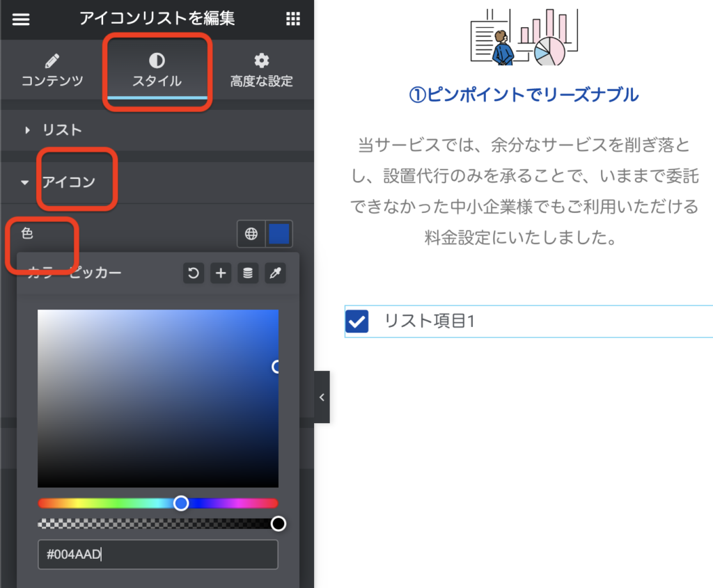713x588 pixels.
Task: Collapse the アイコン section
Action: pyautogui.click(x=157, y=182)
